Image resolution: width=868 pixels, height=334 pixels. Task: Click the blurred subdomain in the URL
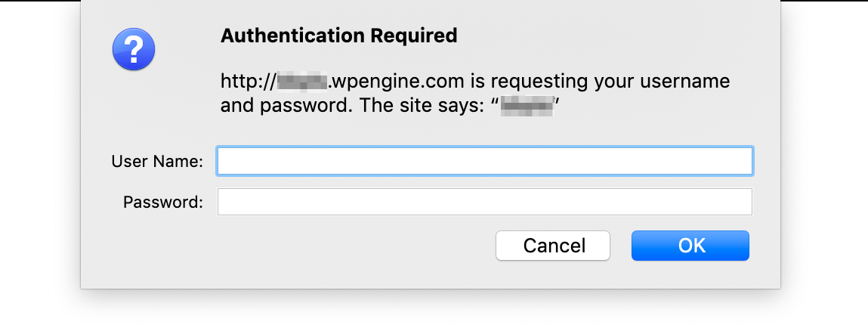[x=301, y=82]
